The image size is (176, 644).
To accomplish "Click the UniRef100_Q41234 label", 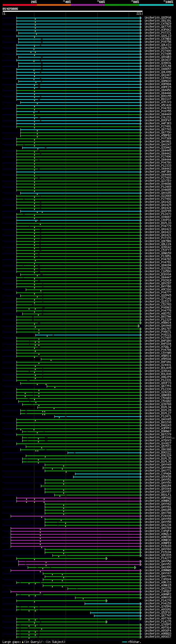I will tap(158, 525).
